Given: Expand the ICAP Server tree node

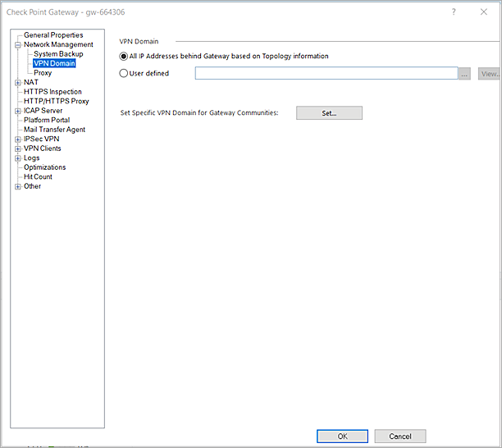Looking at the screenshot, I should pos(18,111).
